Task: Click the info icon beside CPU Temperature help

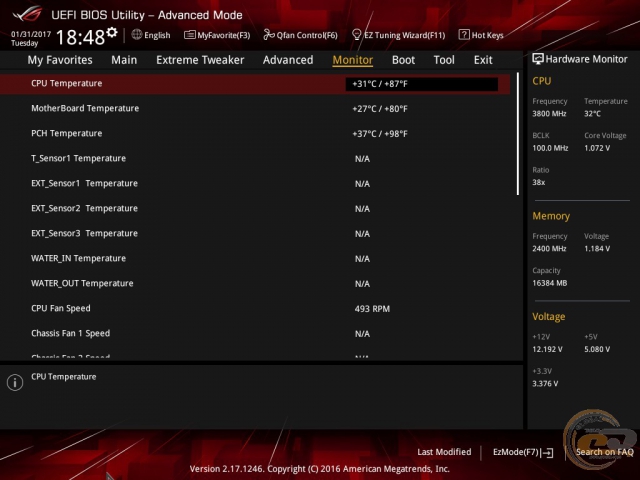Action: pyautogui.click(x=15, y=382)
